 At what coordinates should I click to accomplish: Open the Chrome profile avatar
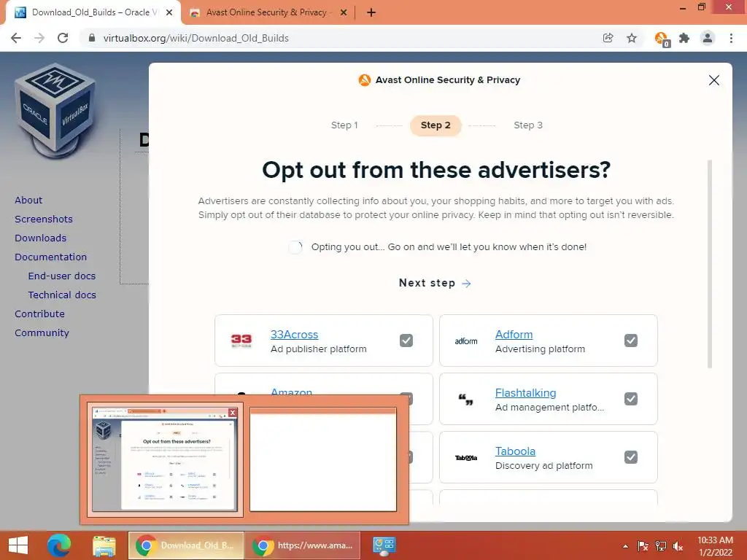click(708, 38)
